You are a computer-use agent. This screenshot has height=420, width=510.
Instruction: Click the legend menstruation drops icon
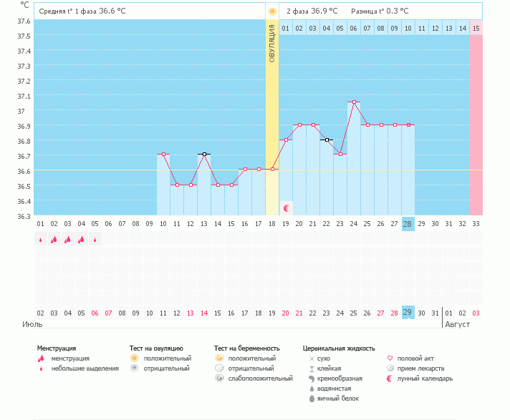[x=41, y=358]
